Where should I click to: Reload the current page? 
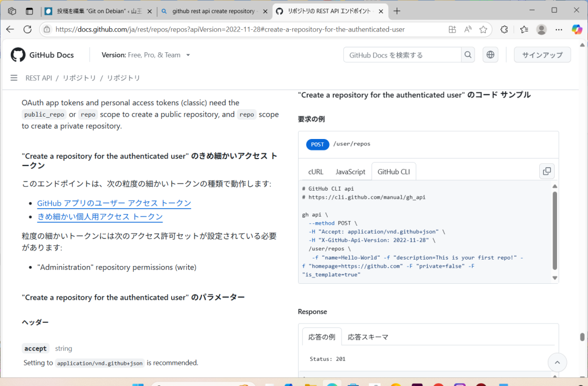[x=28, y=29]
